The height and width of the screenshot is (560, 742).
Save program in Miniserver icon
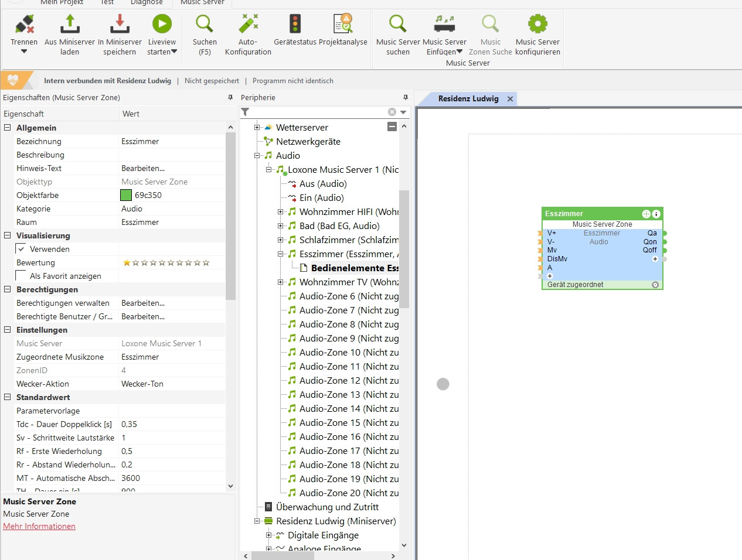(x=120, y=25)
